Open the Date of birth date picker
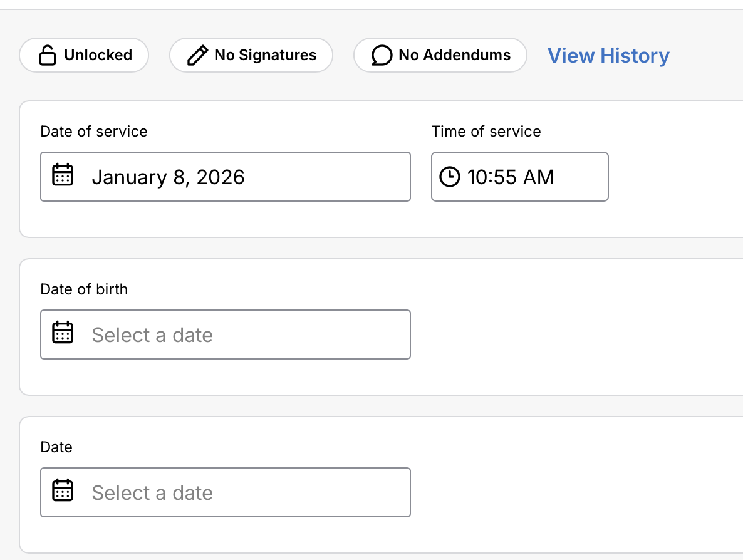The width and height of the screenshot is (743, 560). [x=226, y=334]
